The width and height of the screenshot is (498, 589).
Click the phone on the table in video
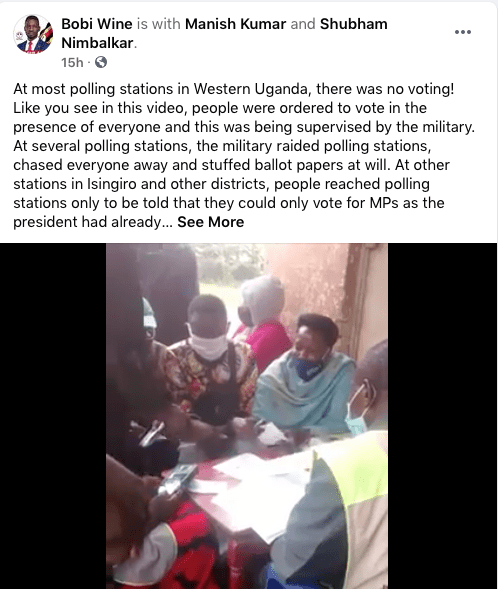coord(178,478)
